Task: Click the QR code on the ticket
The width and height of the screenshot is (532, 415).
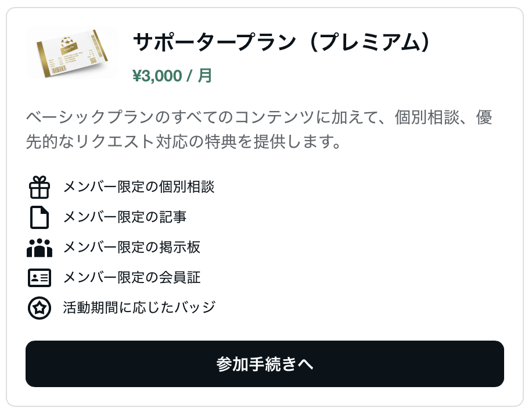Action: (x=94, y=60)
